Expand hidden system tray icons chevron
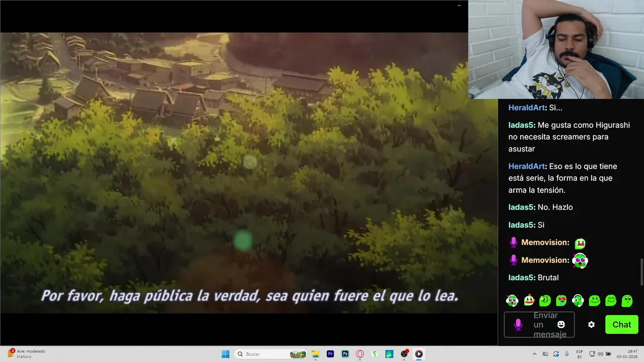This screenshot has height=362, width=644. tap(534, 354)
